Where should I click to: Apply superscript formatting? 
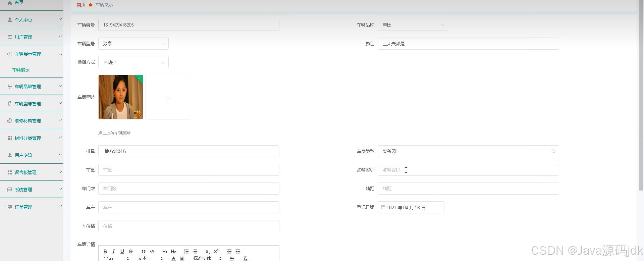click(x=216, y=251)
